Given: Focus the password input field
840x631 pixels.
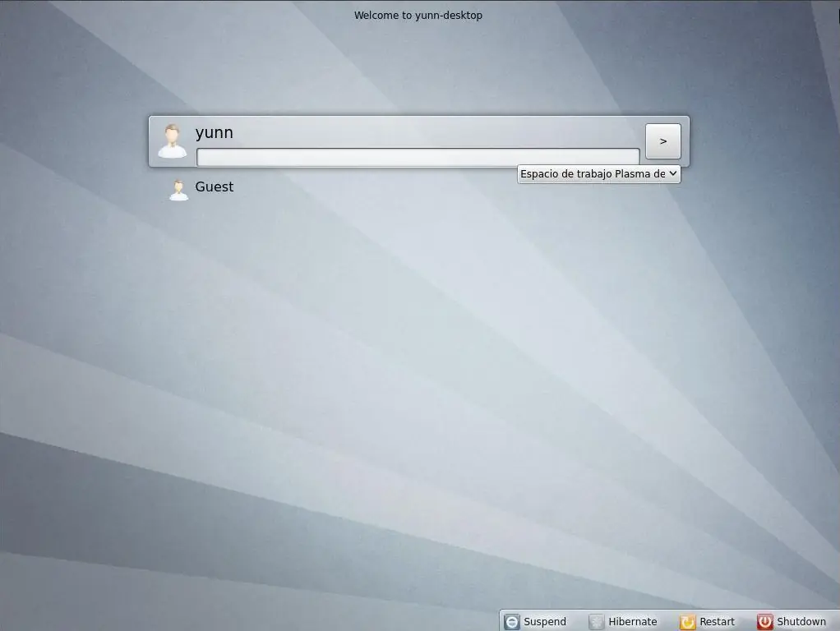Looking at the screenshot, I should (x=418, y=157).
